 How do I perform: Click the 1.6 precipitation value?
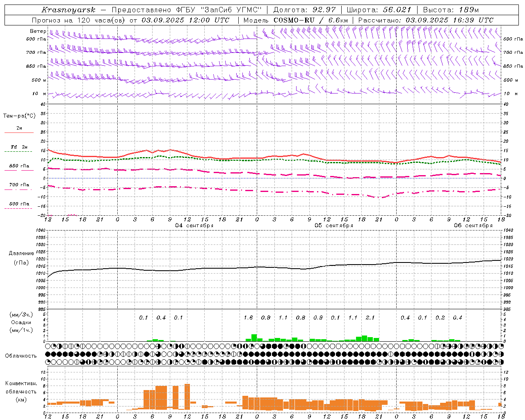pos(248,318)
